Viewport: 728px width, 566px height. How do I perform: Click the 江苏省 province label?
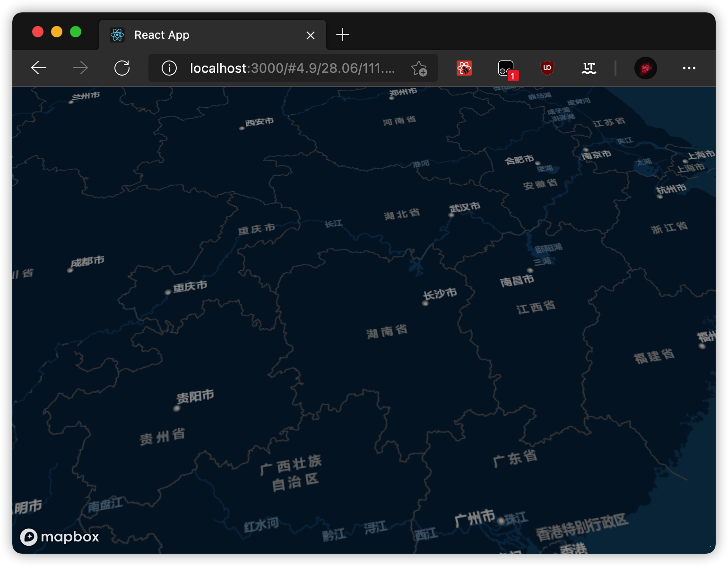click(x=609, y=122)
